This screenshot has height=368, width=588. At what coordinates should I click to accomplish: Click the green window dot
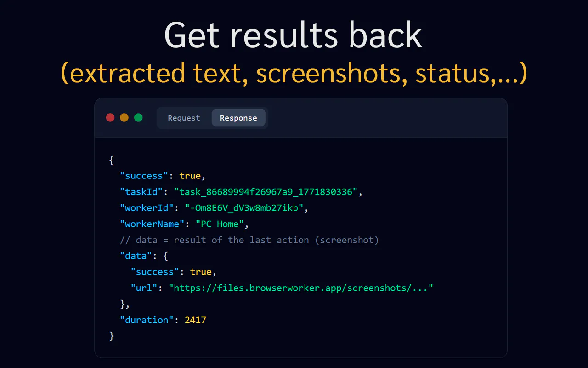pos(138,118)
